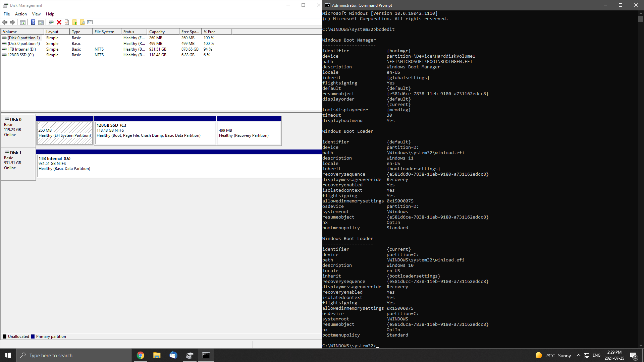This screenshot has height=362, width=644.
Task: Click the network status tray icon
Action: point(587,355)
